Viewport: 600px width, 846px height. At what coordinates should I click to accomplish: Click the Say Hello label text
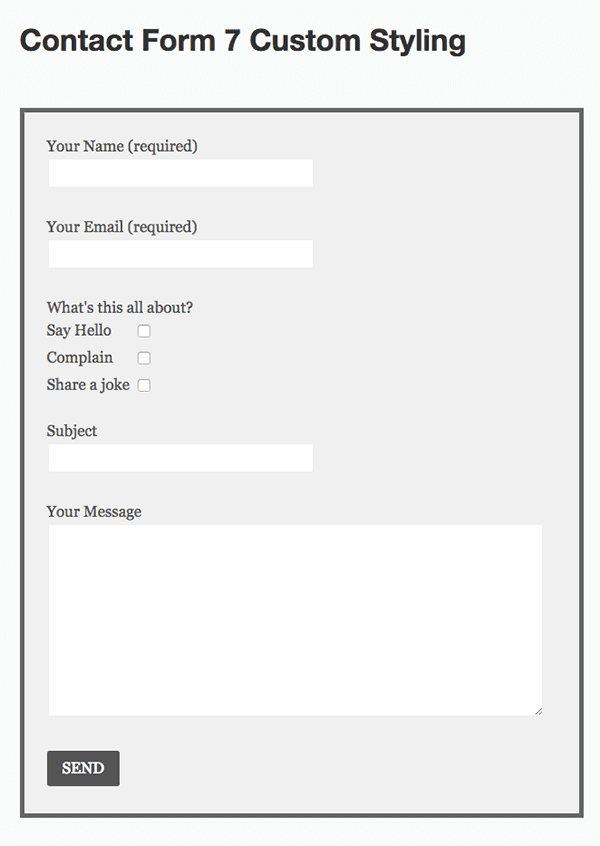coord(79,330)
